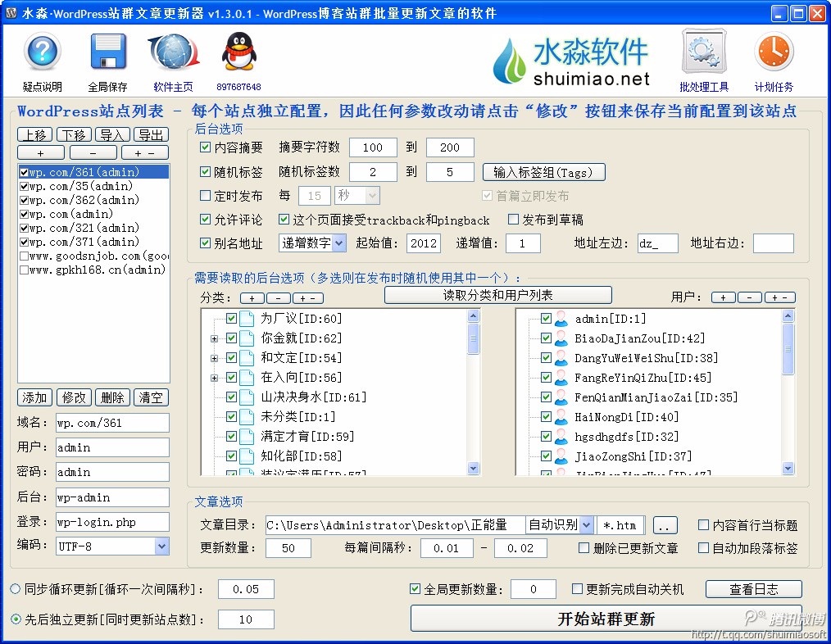
Task: Click the 开始站群更新 button
Action: [606, 619]
